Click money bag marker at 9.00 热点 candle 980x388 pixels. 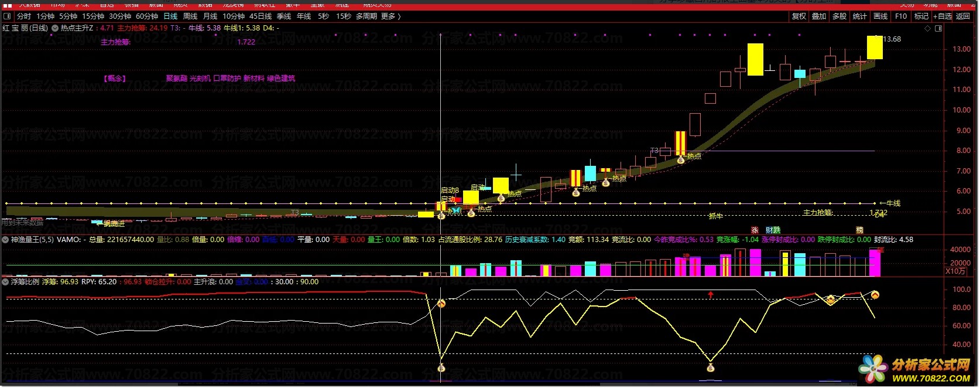tap(680, 159)
